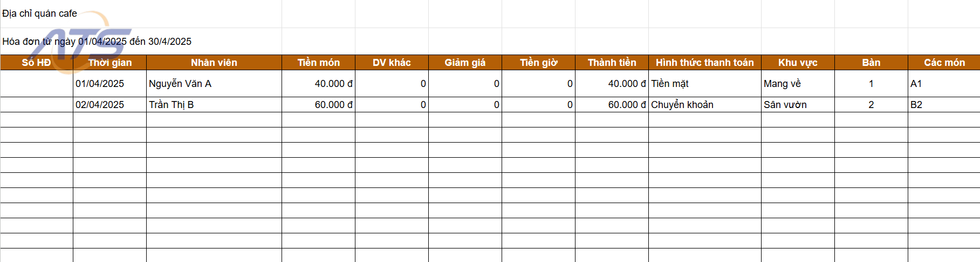Select the 'Thời gian' column header
Screen dimensions: 980x262
[110, 63]
